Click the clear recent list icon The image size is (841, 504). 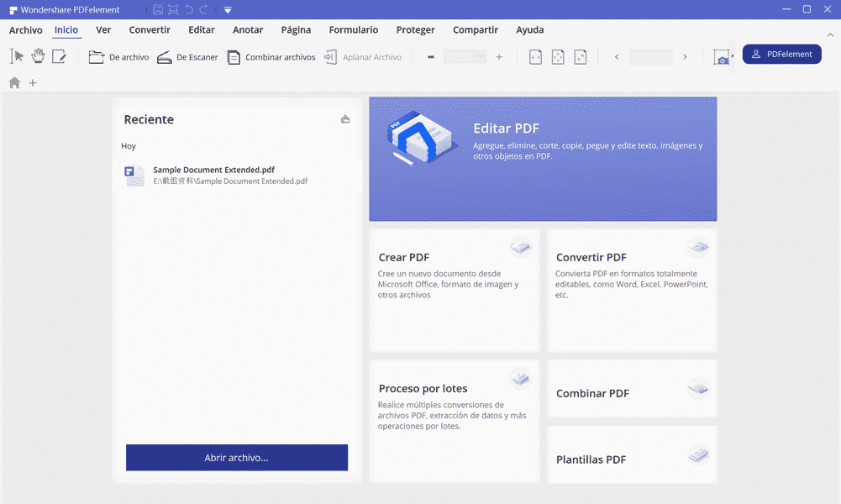pyautogui.click(x=345, y=119)
